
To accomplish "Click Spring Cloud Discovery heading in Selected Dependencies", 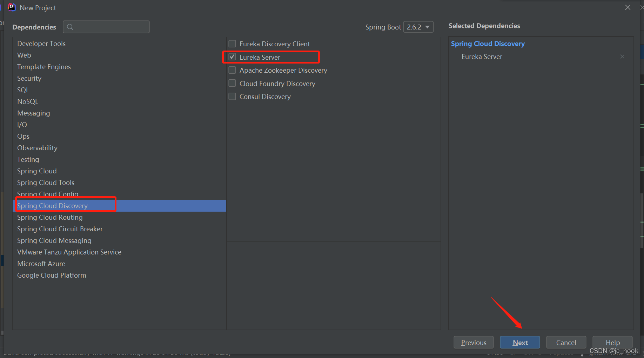I will pos(488,44).
